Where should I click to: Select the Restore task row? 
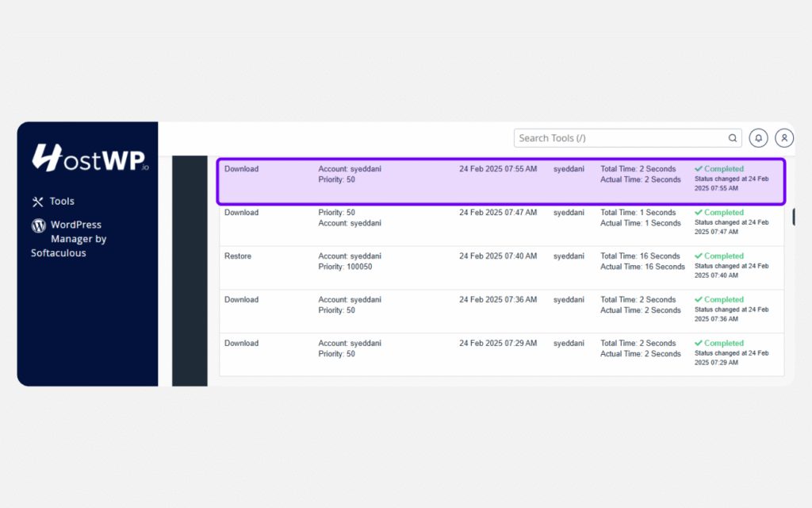pos(238,256)
